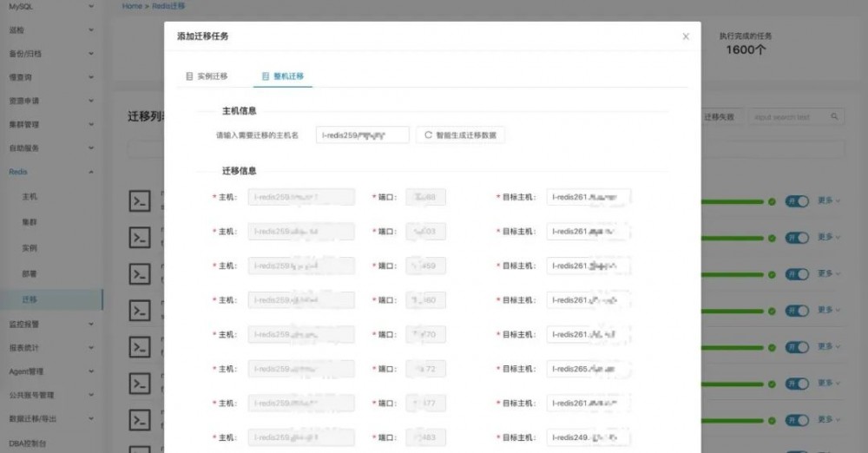Expand the 资源申请 sidebar menu

tap(51, 101)
